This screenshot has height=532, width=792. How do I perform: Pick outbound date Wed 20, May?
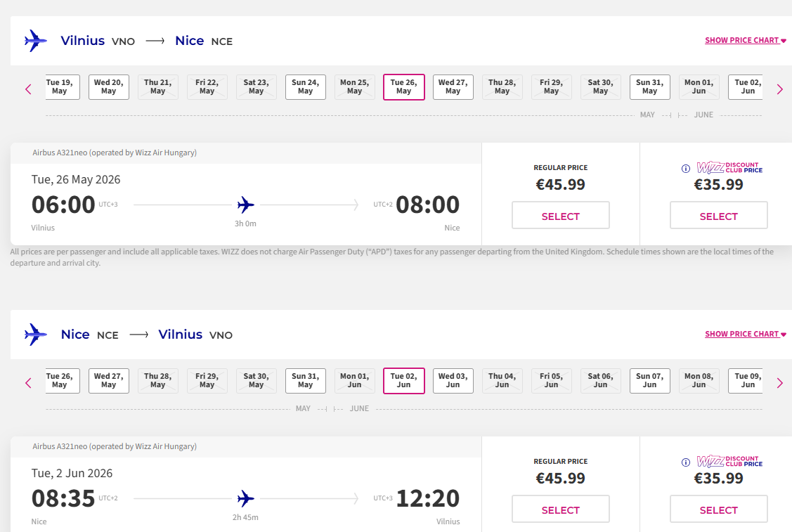coord(108,87)
